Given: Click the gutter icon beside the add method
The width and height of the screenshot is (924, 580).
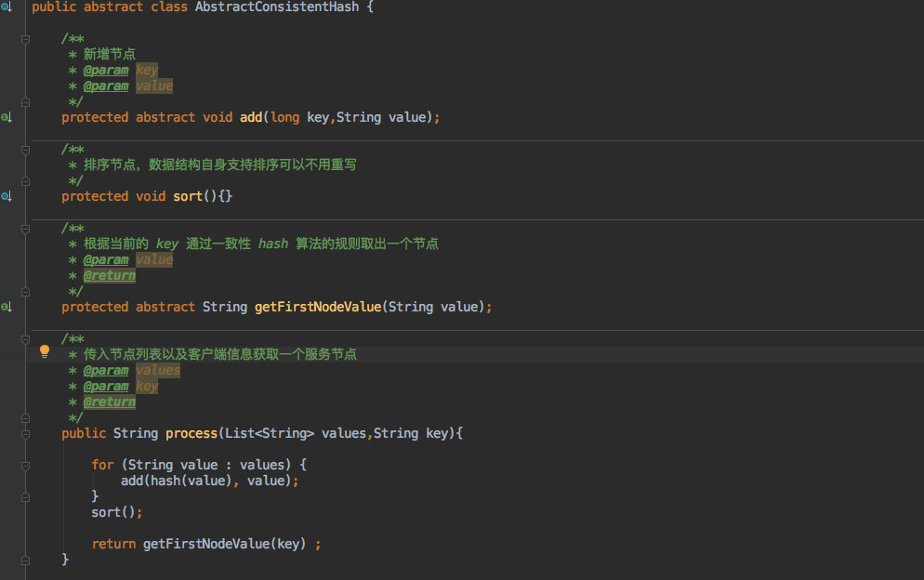Looking at the screenshot, I should [6, 118].
